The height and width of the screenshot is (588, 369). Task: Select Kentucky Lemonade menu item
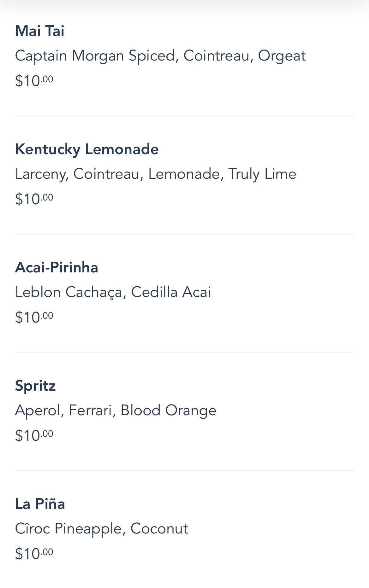pos(87,149)
